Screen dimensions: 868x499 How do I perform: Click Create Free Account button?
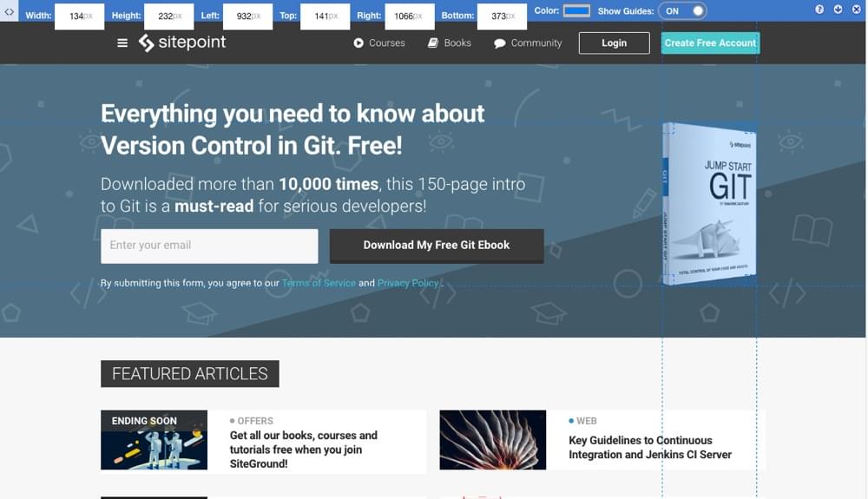pyautogui.click(x=710, y=43)
